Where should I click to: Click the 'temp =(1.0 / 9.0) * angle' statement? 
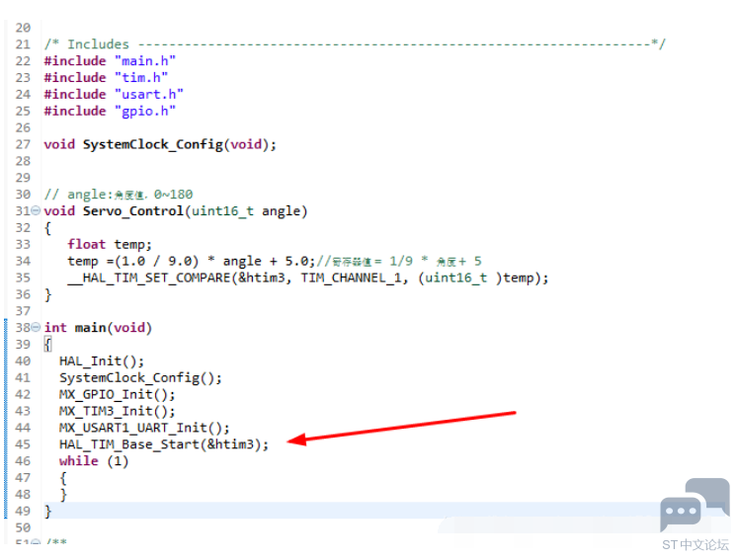[191, 261]
